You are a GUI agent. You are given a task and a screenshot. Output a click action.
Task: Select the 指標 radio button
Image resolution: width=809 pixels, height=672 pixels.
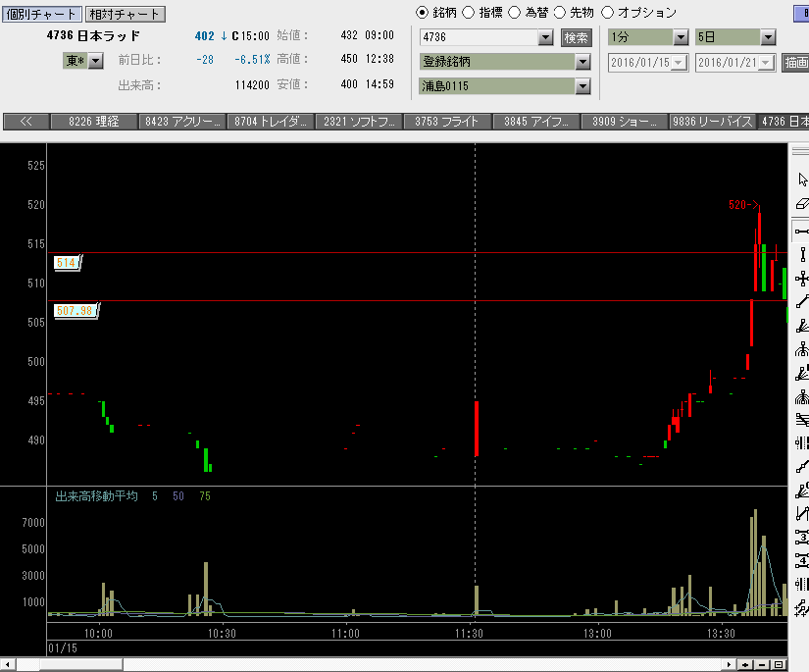468,13
